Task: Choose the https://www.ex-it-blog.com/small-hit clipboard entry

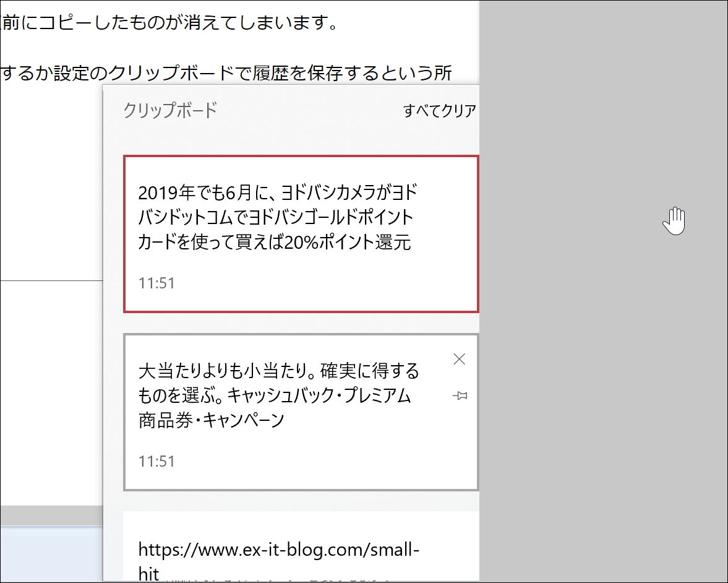Action: [301, 546]
